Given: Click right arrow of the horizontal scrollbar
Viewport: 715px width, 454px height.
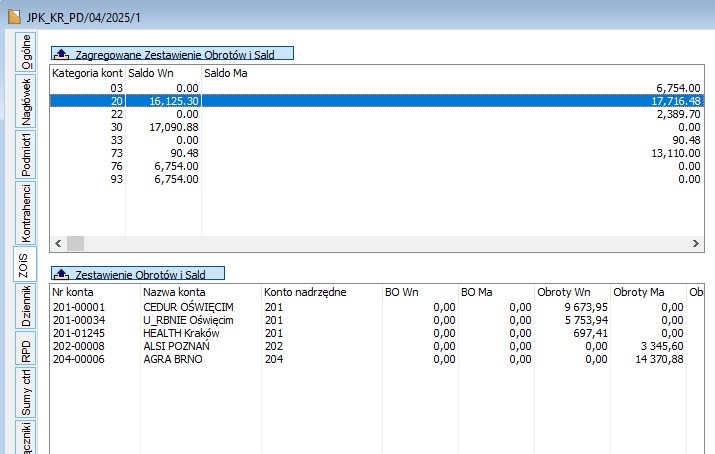Looking at the screenshot, I should pos(697,244).
